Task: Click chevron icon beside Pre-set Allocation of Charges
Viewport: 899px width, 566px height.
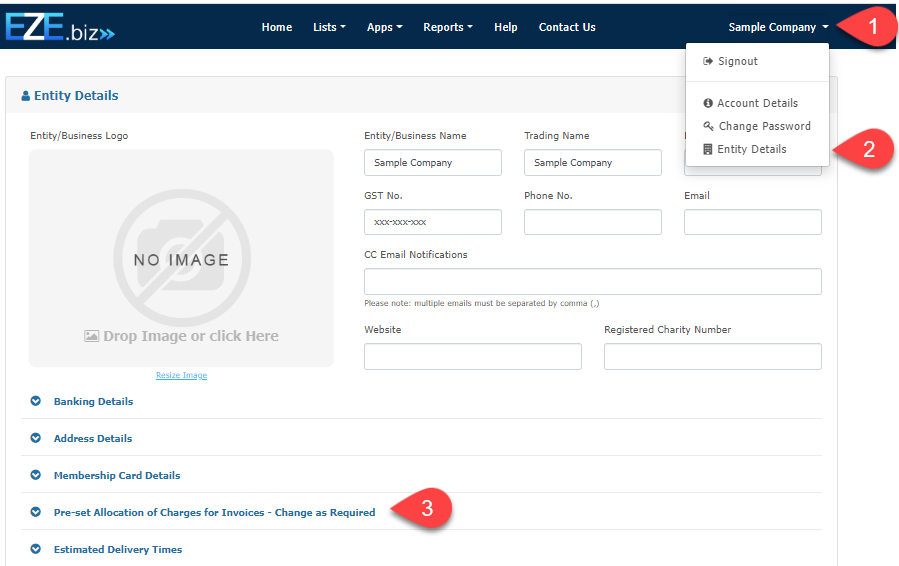Action: 36,512
